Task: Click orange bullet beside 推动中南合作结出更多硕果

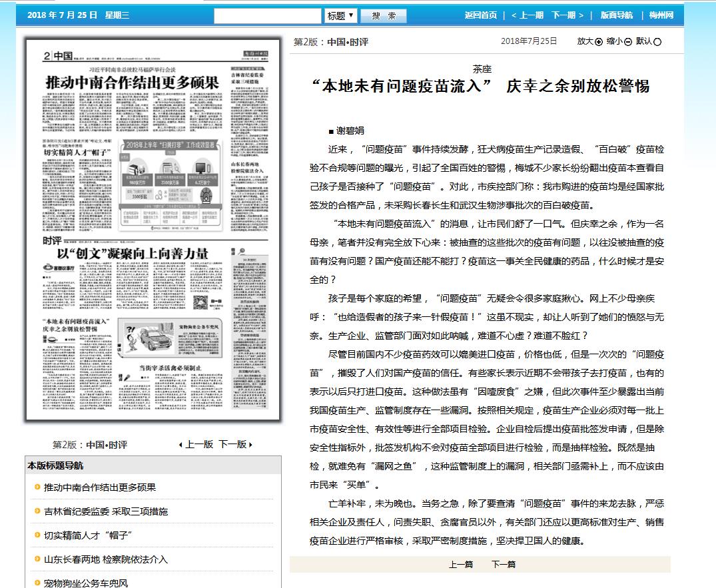Action: (x=37, y=487)
